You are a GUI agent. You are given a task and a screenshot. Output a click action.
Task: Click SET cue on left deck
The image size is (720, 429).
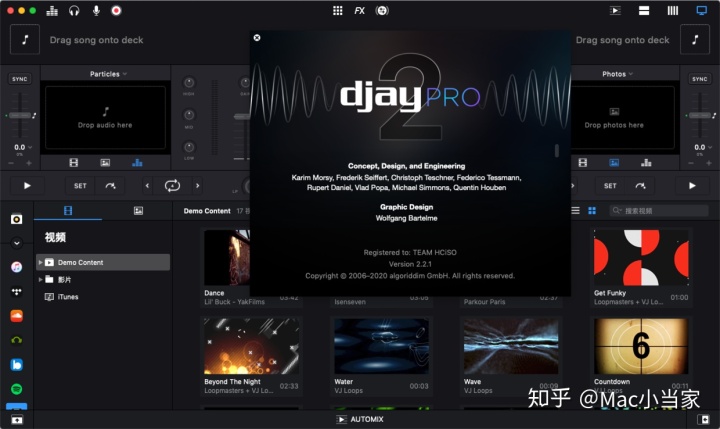[80, 186]
